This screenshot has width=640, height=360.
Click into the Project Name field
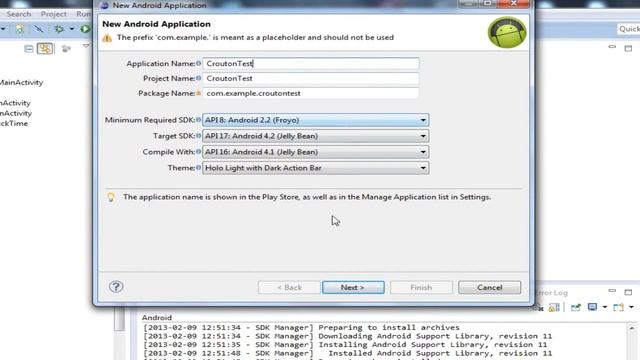(311, 78)
